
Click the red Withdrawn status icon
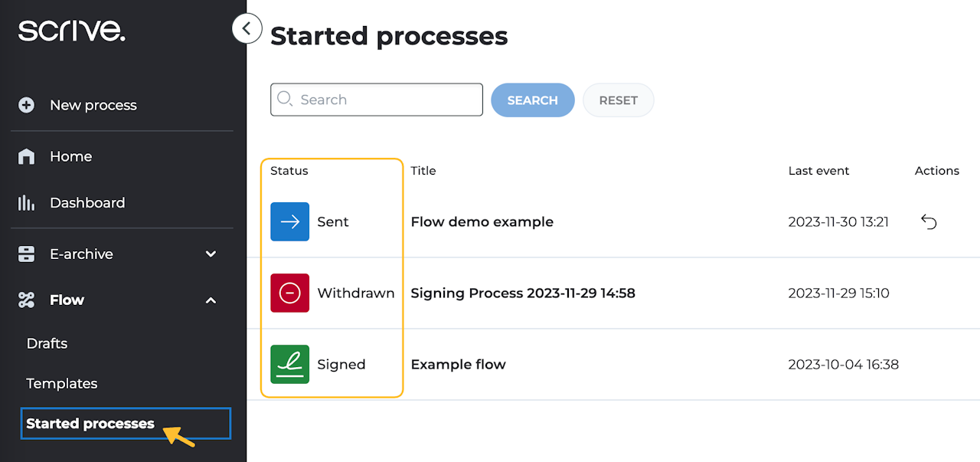pos(289,293)
